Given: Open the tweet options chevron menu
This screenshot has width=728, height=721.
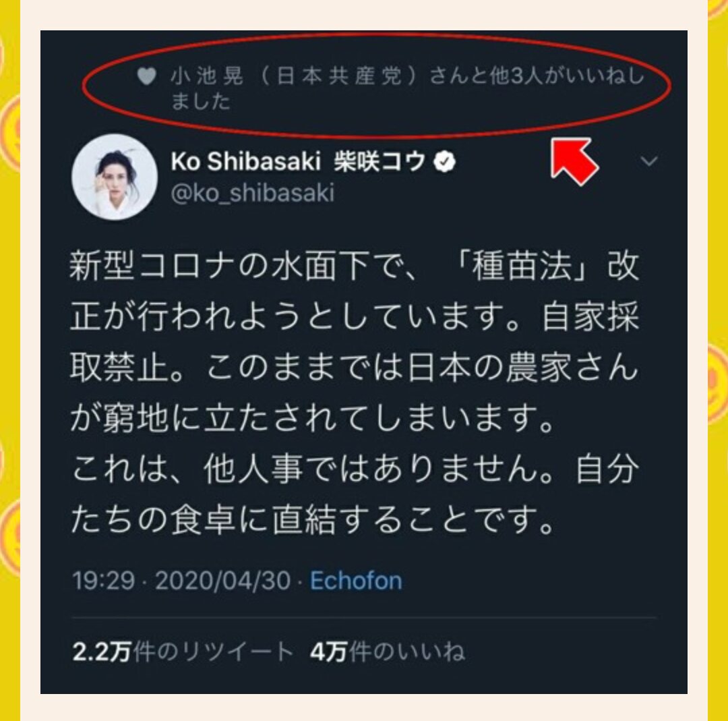Looking at the screenshot, I should [x=648, y=161].
